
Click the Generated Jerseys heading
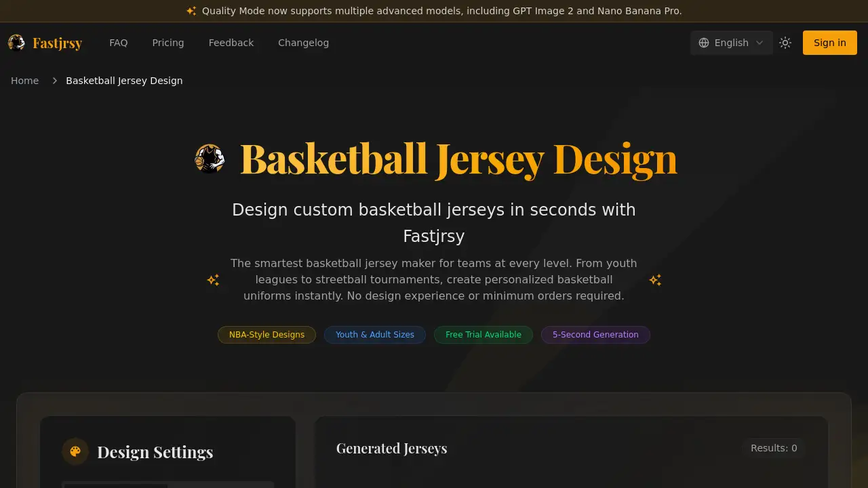pos(392,448)
